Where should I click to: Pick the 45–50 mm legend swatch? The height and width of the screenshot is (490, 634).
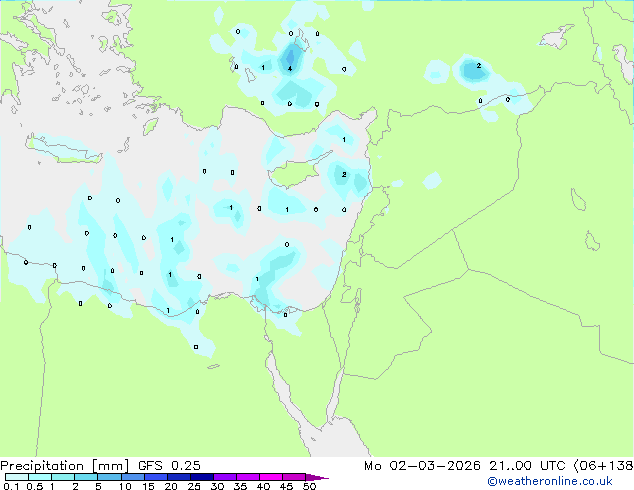(x=294, y=477)
